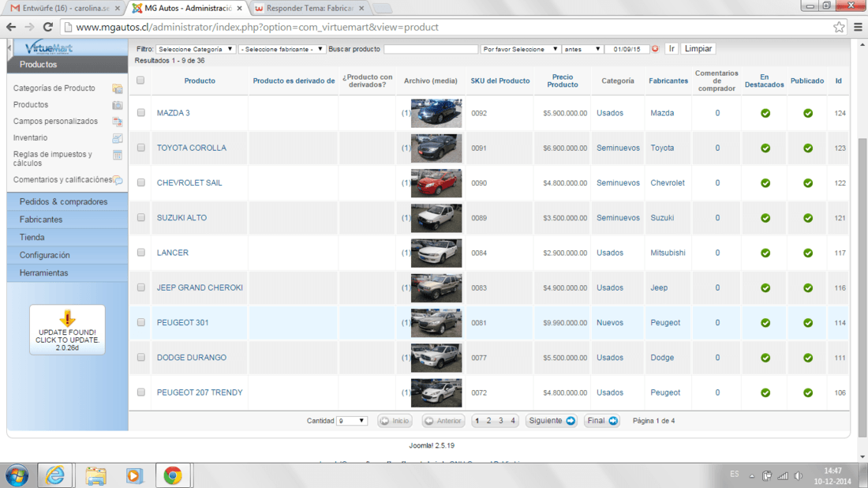The image size is (868, 488).
Task: Check the PEUGEOT 301 row checkbox
Action: click(141, 322)
